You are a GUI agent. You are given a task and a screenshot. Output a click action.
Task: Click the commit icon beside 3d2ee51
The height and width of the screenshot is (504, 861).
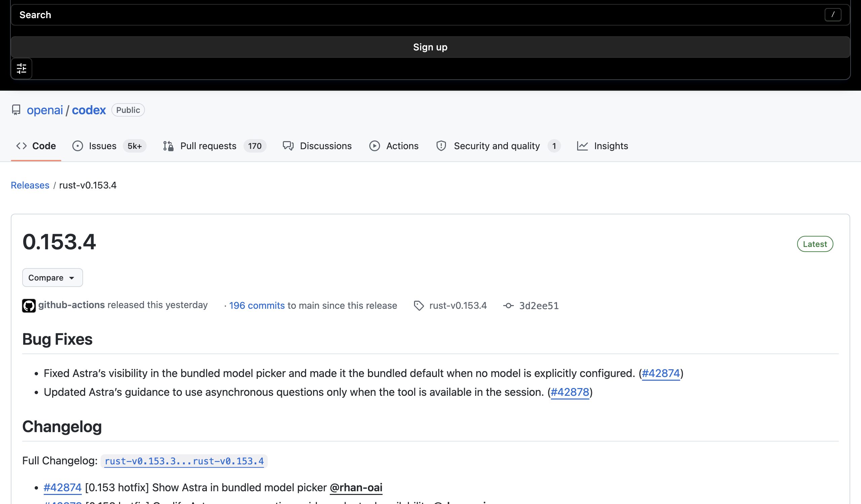coord(508,306)
